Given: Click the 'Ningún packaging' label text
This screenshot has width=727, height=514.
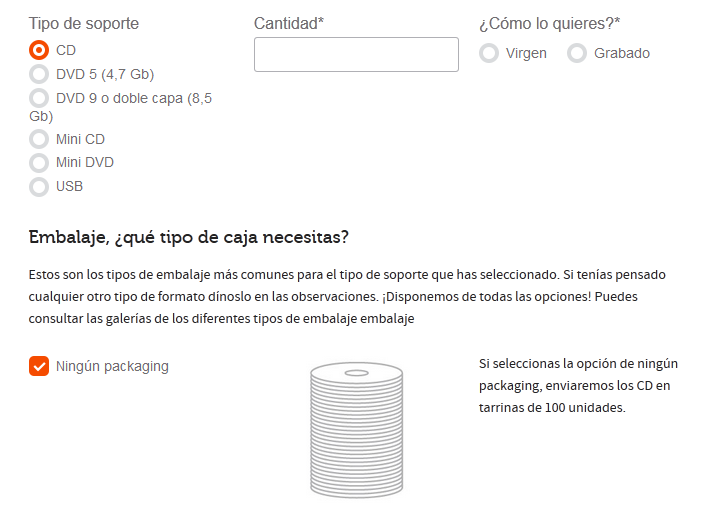Looking at the screenshot, I should click(112, 367).
